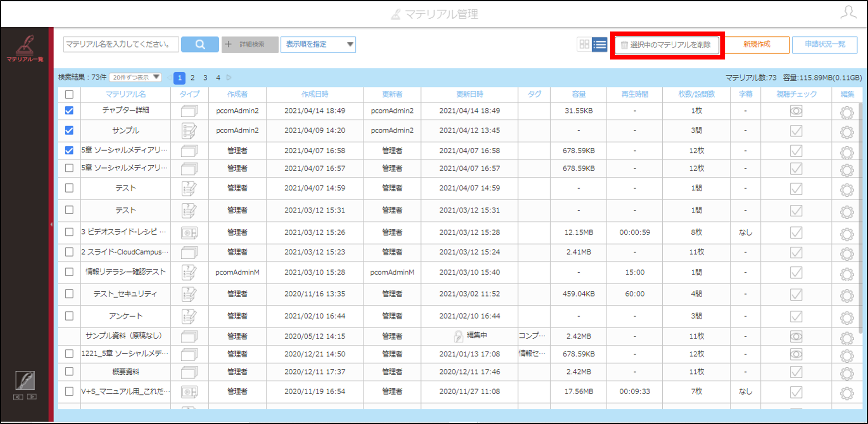Viewport: 868px width, 424px height.
Task: Click 選択中のマテリアルを削除 button
Action: 667,45
